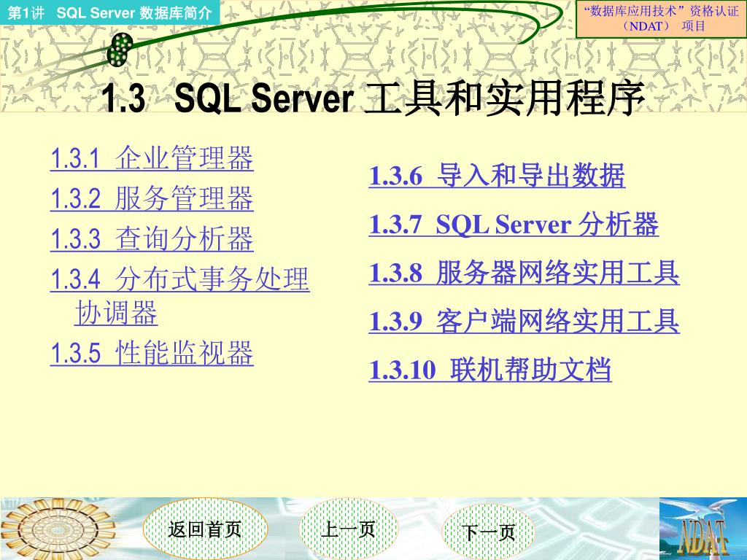The image size is (747, 560).
Task: Open the 1.3.8 服务器网络实用工具 link
Action: click(524, 273)
